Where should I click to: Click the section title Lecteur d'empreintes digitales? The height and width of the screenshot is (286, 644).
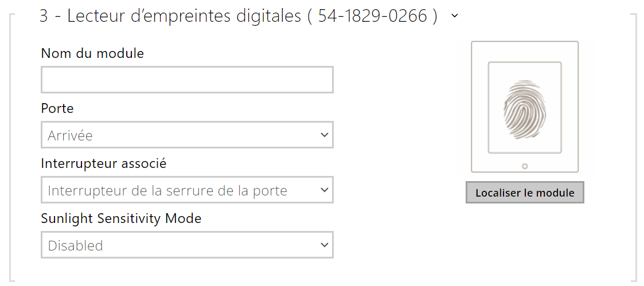click(x=184, y=16)
